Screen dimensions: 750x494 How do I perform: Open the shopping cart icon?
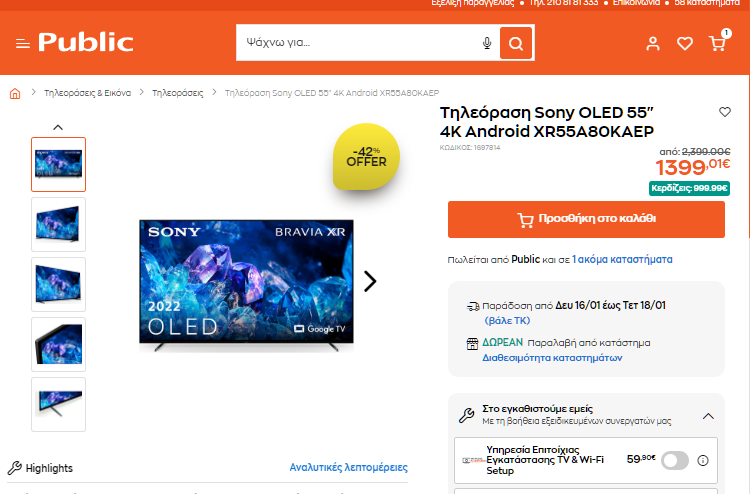717,43
